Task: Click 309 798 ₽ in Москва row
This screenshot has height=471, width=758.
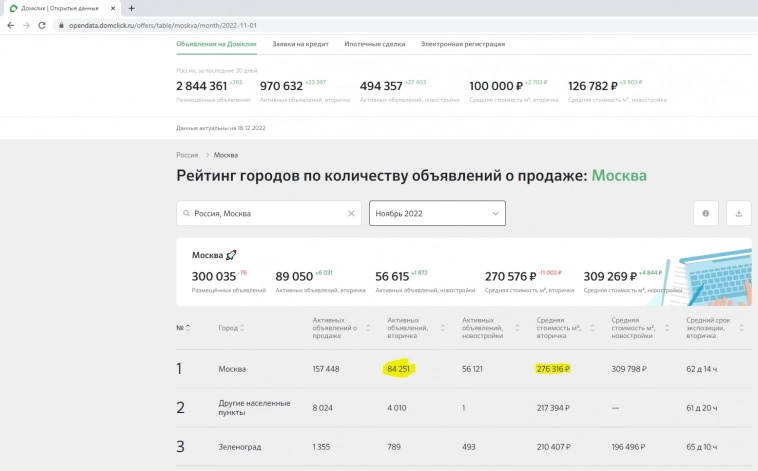Action: click(629, 369)
